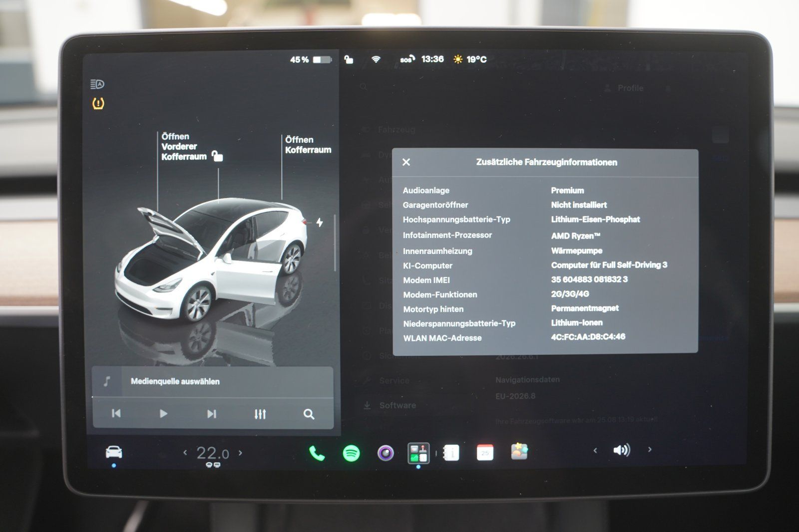Open the front trunk (Vorderer Kofferraum)
The height and width of the screenshot is (532, 799).
[x=184, y=146]
